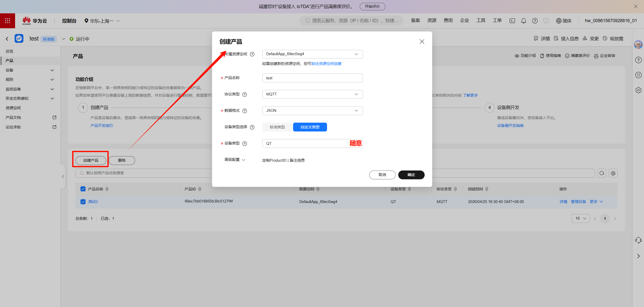644x307 pixels.
Task: Sort by 产品名称 column
Action: (x=107, y=189)
